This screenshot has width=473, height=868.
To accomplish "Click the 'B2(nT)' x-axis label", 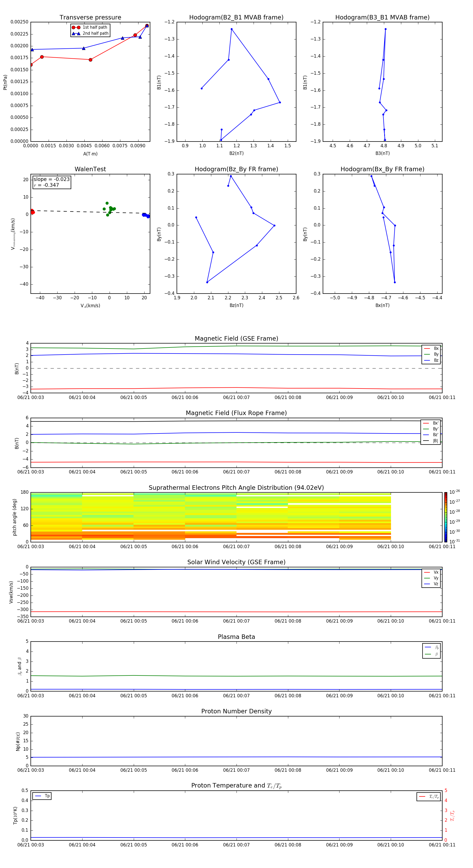I will 236,153.
